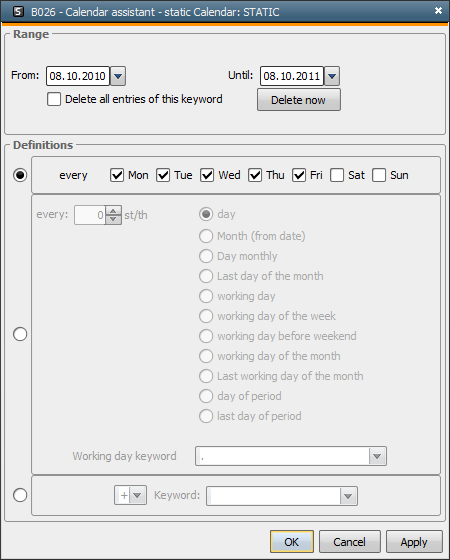This screenshot has width=450, height=560.
Task: Expand the Keyword combo box arrow
Action: 348,496
